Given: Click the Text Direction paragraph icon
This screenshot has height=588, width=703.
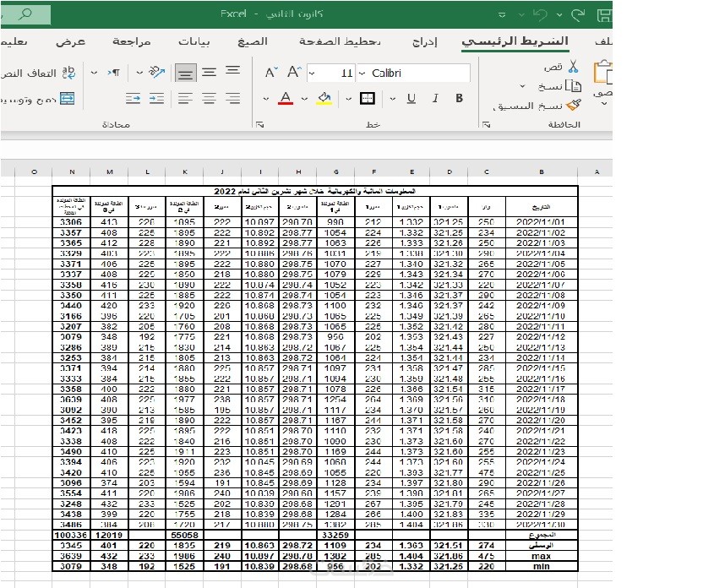Looking at the screenshot, I should pyautogui.click(x=113, y=72).
